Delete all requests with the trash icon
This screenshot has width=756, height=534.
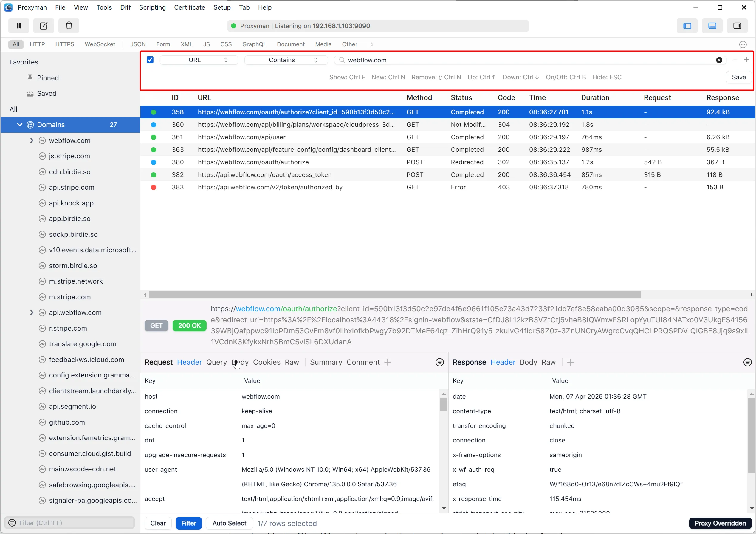pyautogui.click(x=69, y=26)
